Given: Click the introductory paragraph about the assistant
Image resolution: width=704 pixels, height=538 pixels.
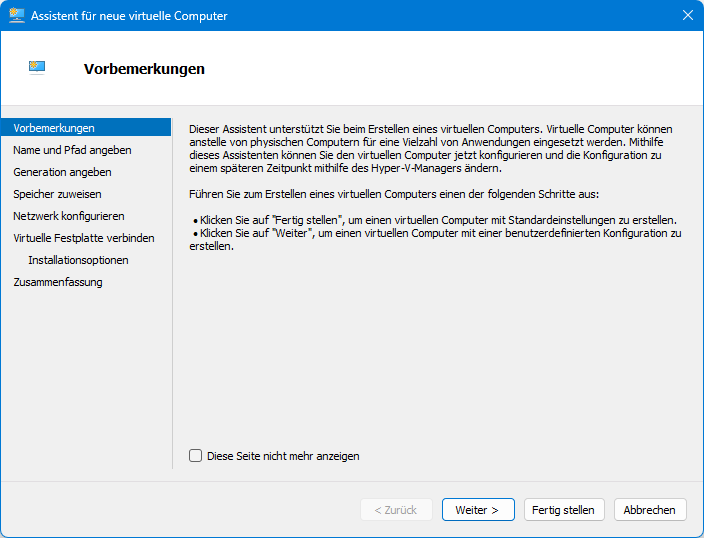Looking at the screenshot, I should [430, 150].
